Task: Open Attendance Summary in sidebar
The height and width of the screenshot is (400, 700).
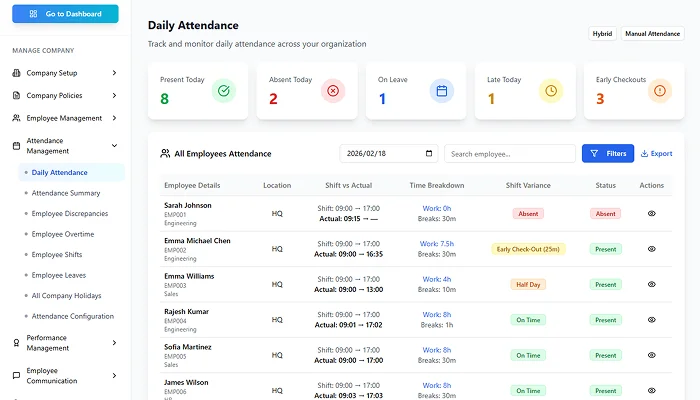Action: pyautogui.click(x=66, y=193)
